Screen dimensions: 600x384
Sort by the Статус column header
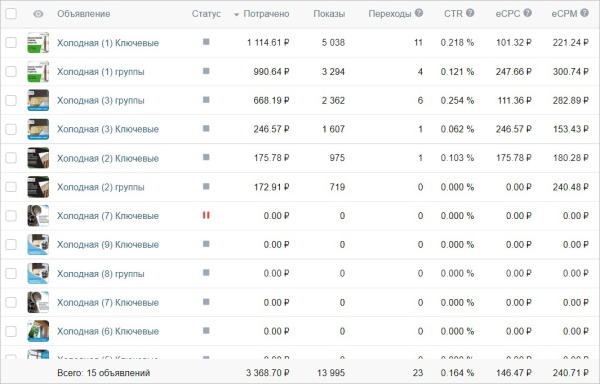pos(206,14)
